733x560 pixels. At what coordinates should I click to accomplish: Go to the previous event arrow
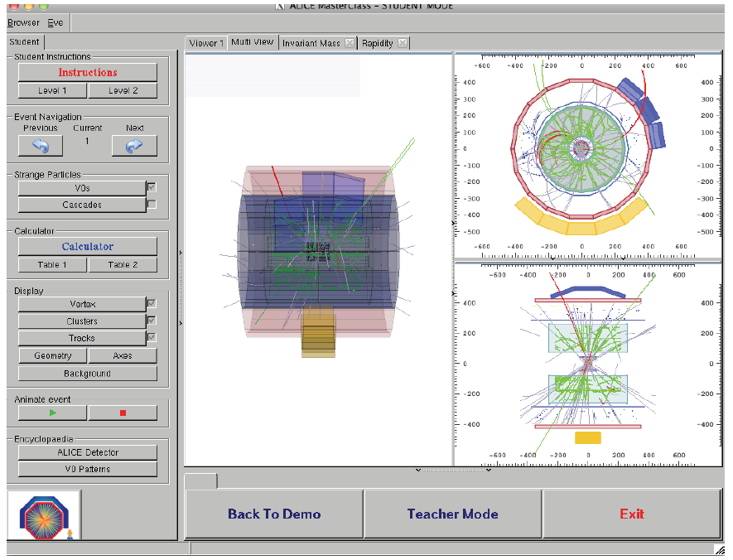click(41, 146)
